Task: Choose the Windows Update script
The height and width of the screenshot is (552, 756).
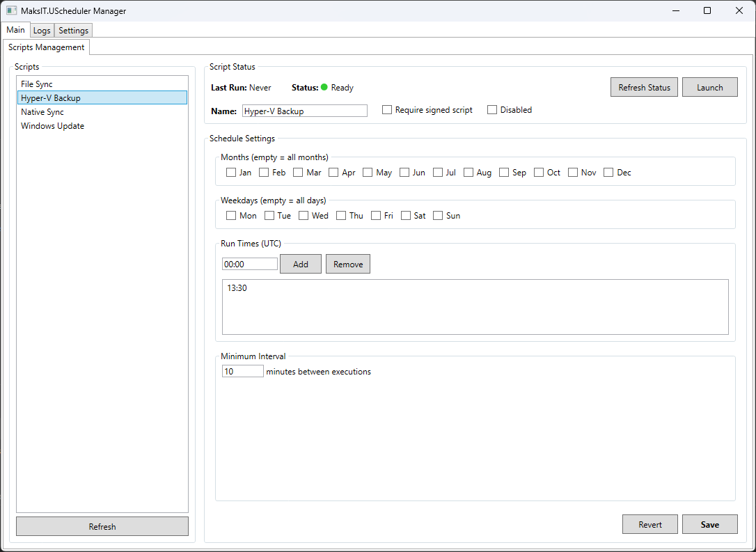Action: pyautogui.click(x=52, y=126)
